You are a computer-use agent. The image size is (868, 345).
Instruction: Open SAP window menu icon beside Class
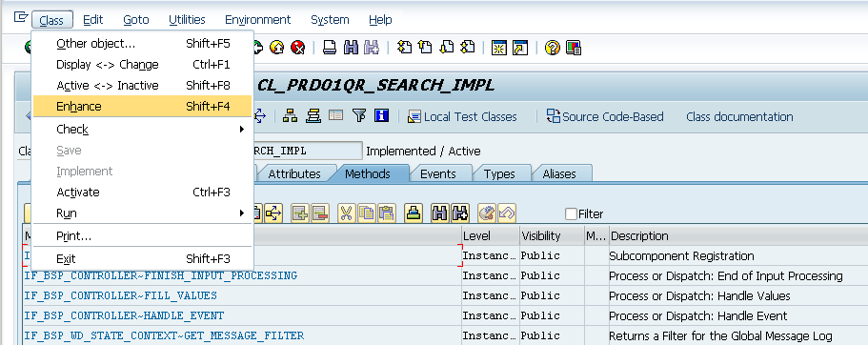(20, 18)
